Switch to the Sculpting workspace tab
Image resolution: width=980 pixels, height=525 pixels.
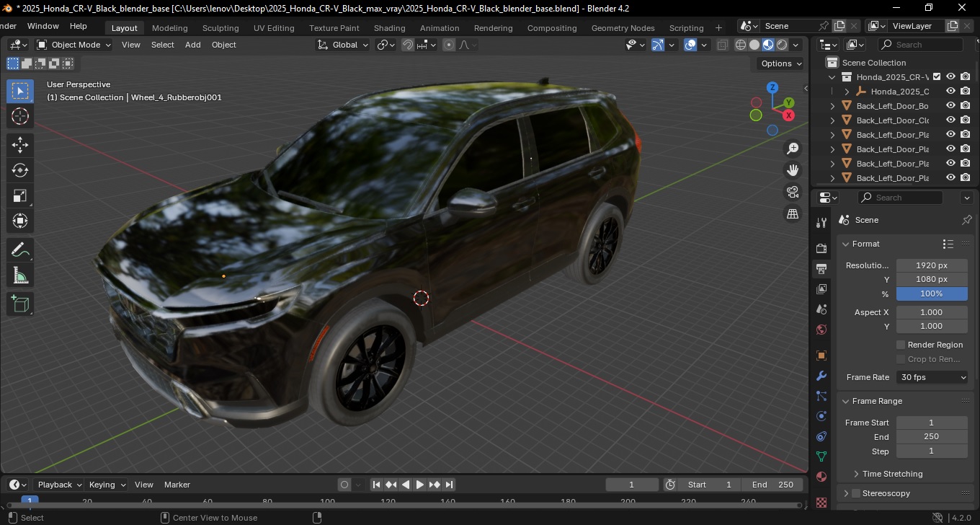(x=220, y=28)
